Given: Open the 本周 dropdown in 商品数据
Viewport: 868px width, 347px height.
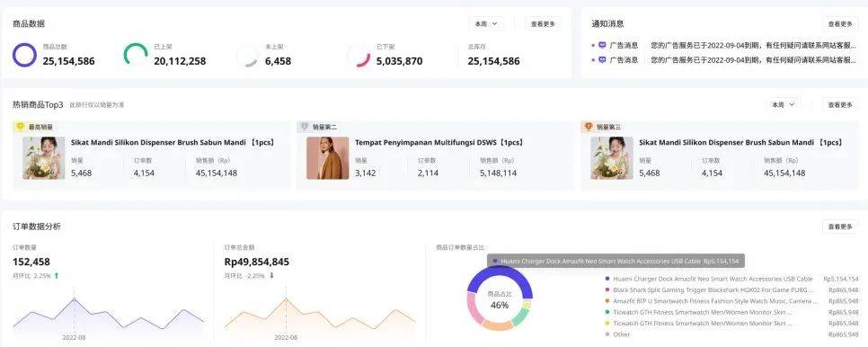Looking at the screenshot, I should (x=487, y=23).
